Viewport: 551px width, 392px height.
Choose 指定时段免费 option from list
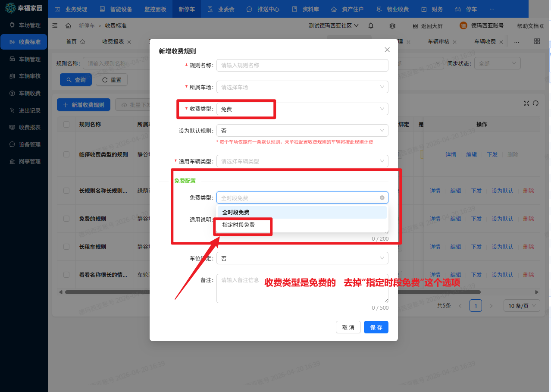pos(238,225)
